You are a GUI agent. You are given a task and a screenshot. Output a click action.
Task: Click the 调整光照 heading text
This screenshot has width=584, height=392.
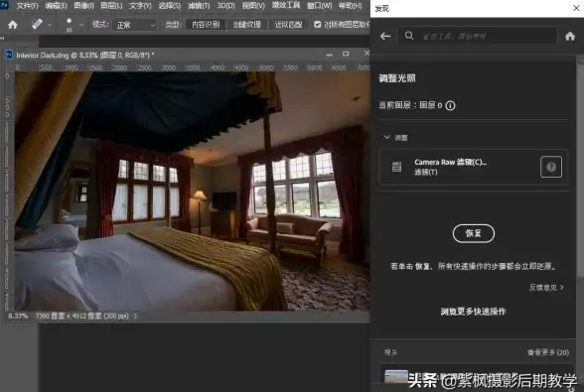click(x=397, y=78)
